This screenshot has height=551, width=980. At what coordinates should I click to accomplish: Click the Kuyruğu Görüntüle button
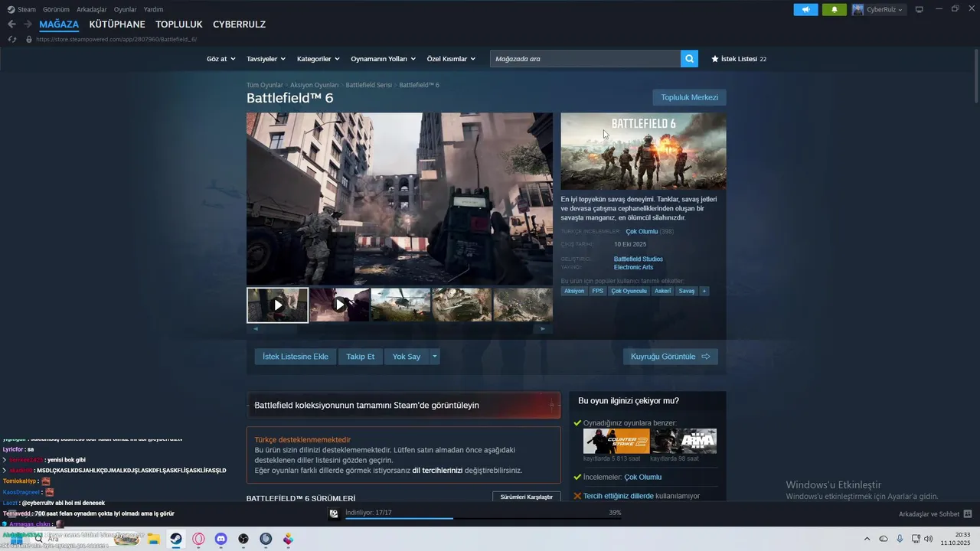click(x=671, y=357)
